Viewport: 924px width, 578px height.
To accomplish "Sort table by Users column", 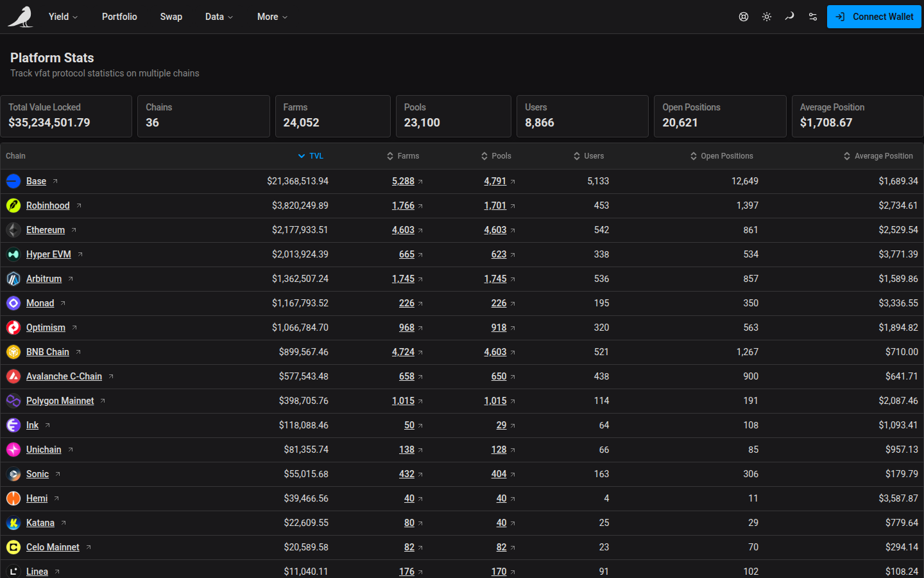I will 588,156.
